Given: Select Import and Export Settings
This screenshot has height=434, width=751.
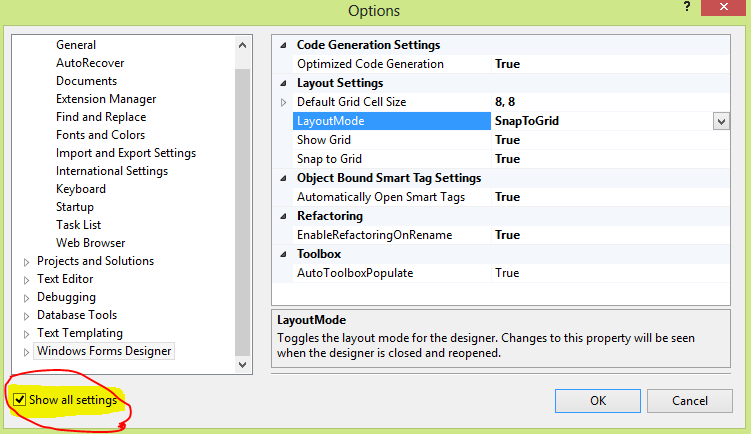Looking at the screenshot, I should [126, 153].
